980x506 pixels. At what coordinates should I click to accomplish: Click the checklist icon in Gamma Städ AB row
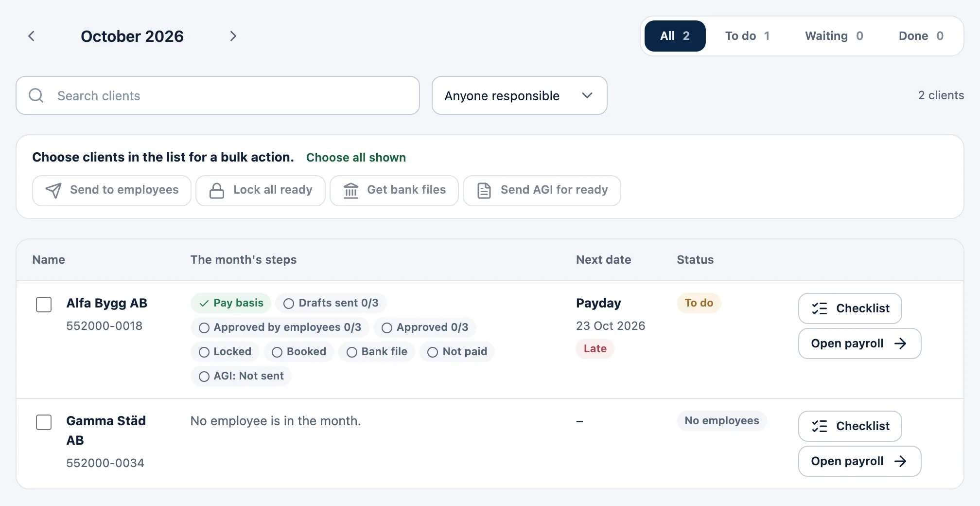point(820,426)
